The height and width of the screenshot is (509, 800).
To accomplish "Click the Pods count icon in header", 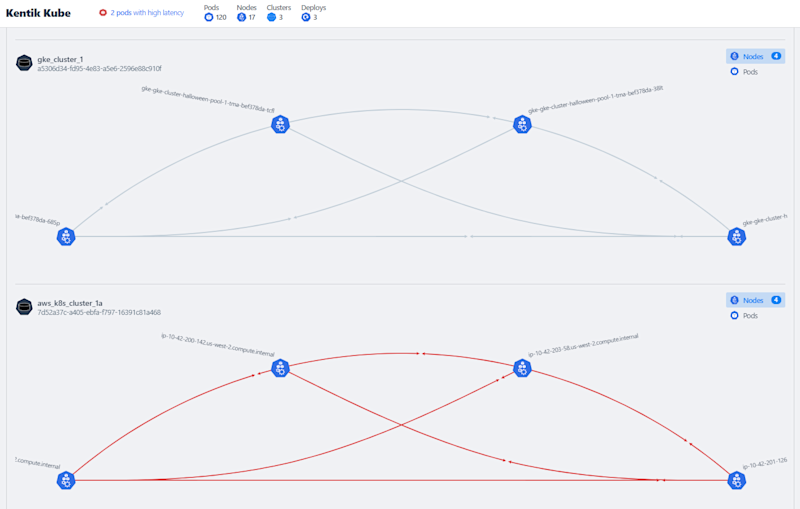I will click(x=208, y=17).
